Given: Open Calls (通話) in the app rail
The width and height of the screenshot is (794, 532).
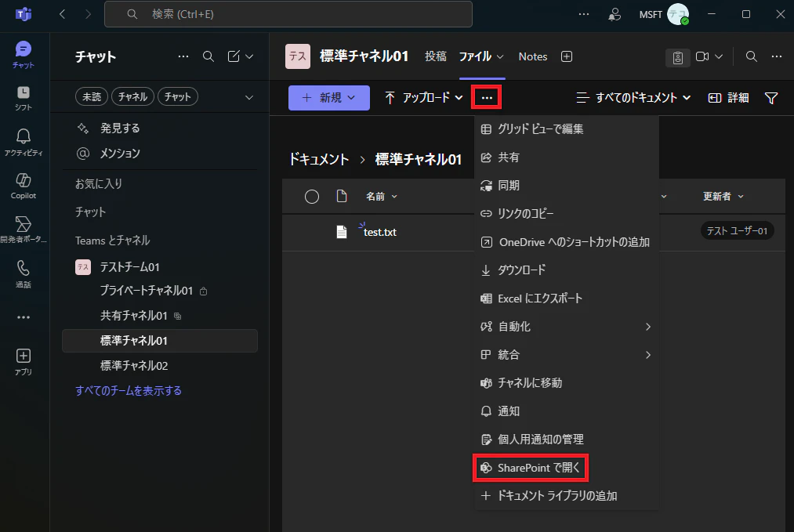Looking at the screenshot, I should (24, 274).
